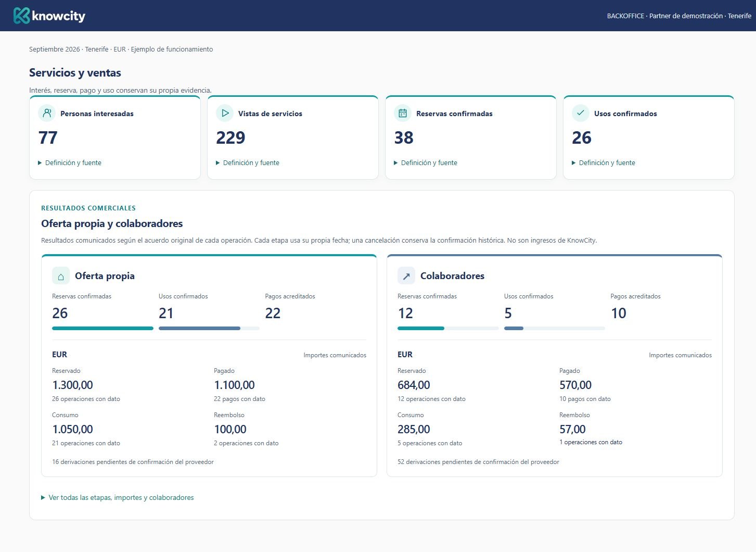This screenshot has width=756, height=552.
Task: Click the 52 derivaciones pendientes note
Action: point(478,462)
